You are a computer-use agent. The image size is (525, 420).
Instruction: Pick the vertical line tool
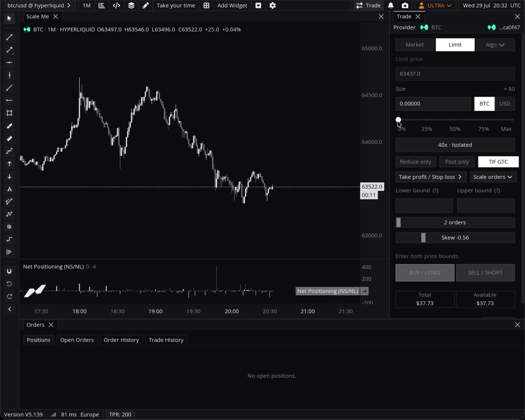click(9, 75)
